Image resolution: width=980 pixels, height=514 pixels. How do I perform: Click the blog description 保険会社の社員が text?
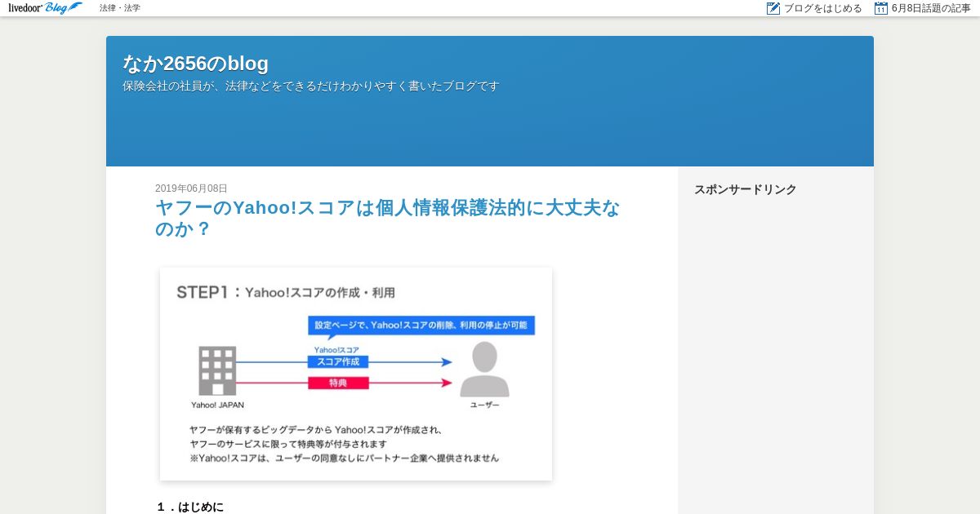310,86
